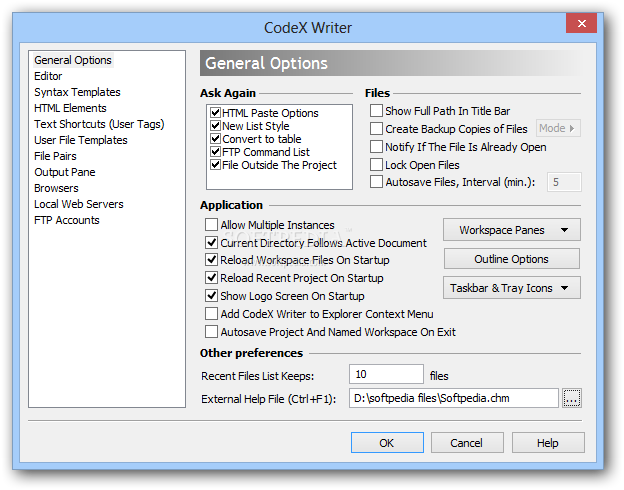
Task: Open FTP Accounts settings
Action: pyautogui.click(x=66, y=220)
